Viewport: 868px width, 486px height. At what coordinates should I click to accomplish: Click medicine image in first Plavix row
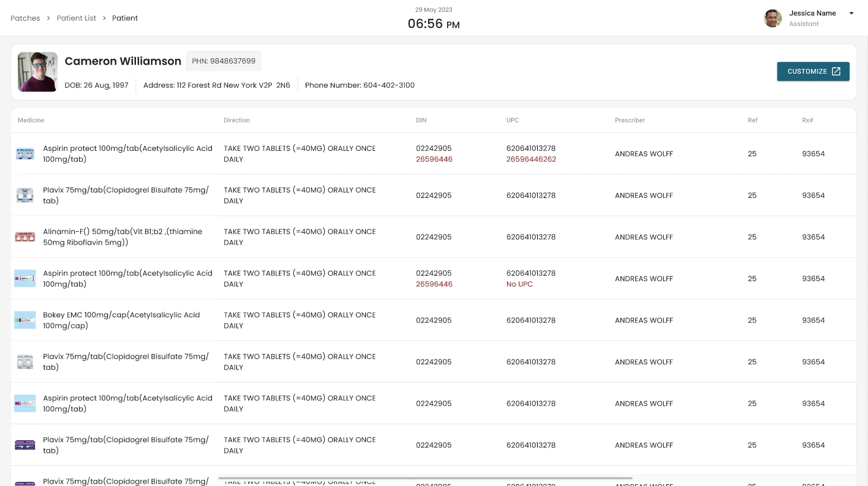(x=25, y=195)
